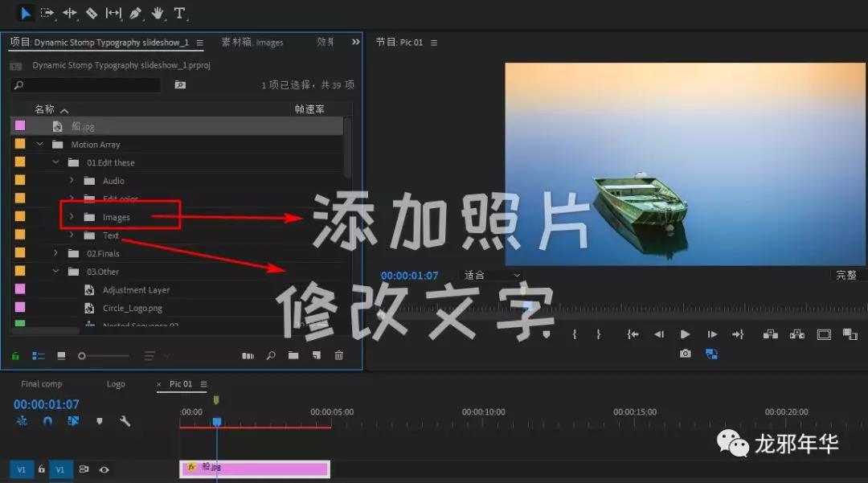Click the Lift button in the program monitor
Image resolution: width=868 pixels, height=483 pixels.
771,334
